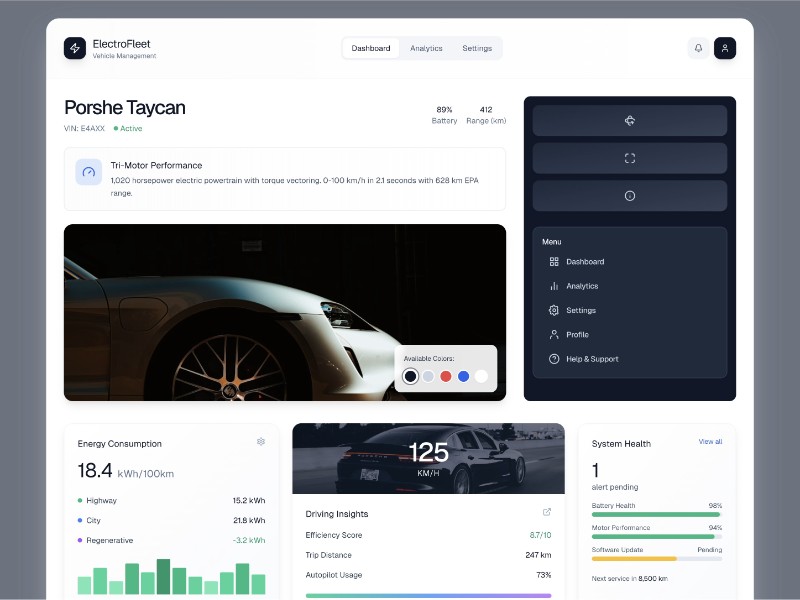This screenshot has width=800, height=600.
Task: Click the Motor Performance progress bar
Action: 657,536
